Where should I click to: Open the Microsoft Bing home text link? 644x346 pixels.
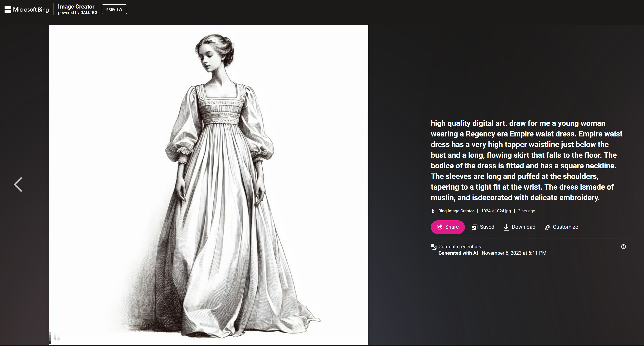31,9
